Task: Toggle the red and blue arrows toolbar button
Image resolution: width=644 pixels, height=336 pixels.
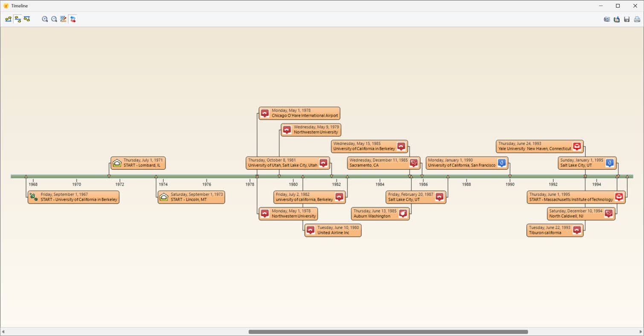Action: pyautogui.click(x=73, y=19)
